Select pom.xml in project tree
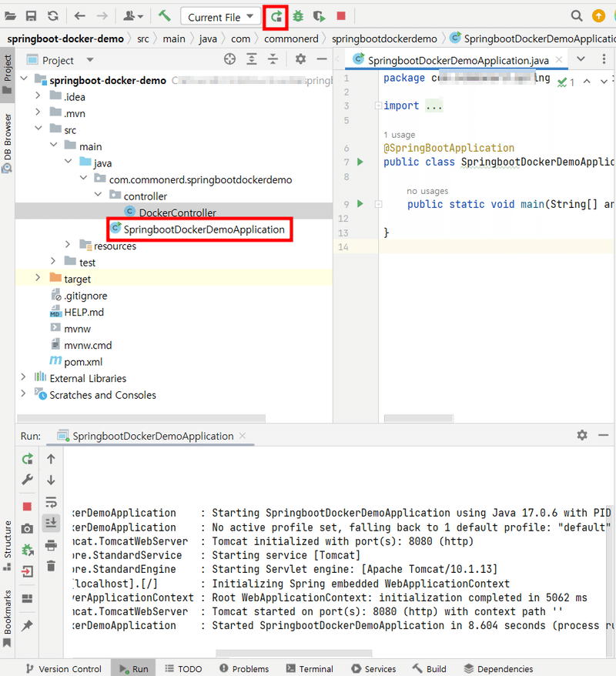The height and width of the screenshot is (676, 616). (x=83, y=362)
